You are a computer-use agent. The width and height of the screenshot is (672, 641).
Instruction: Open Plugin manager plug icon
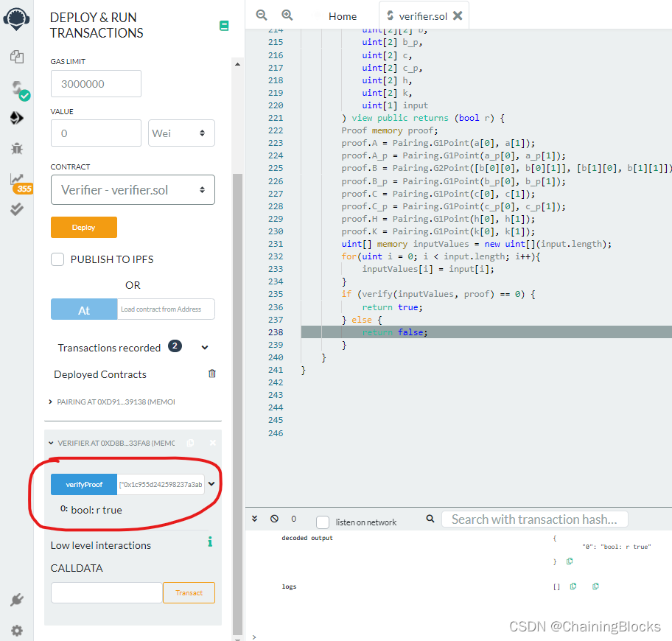(17, 600)
